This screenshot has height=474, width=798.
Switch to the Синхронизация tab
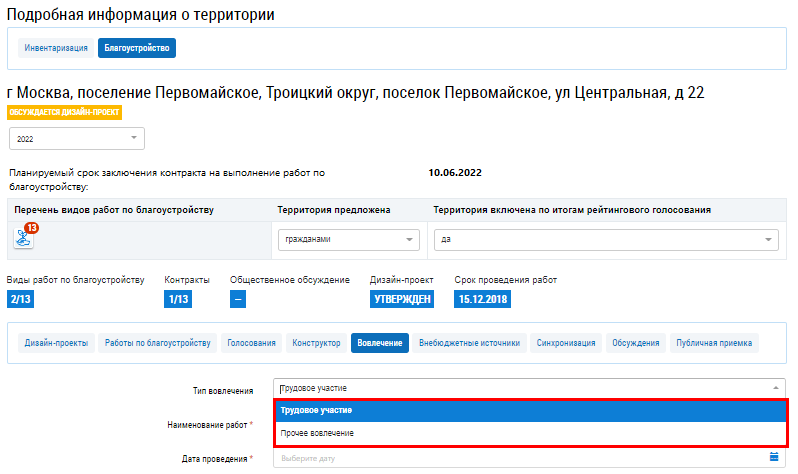[x=565, y=343]
